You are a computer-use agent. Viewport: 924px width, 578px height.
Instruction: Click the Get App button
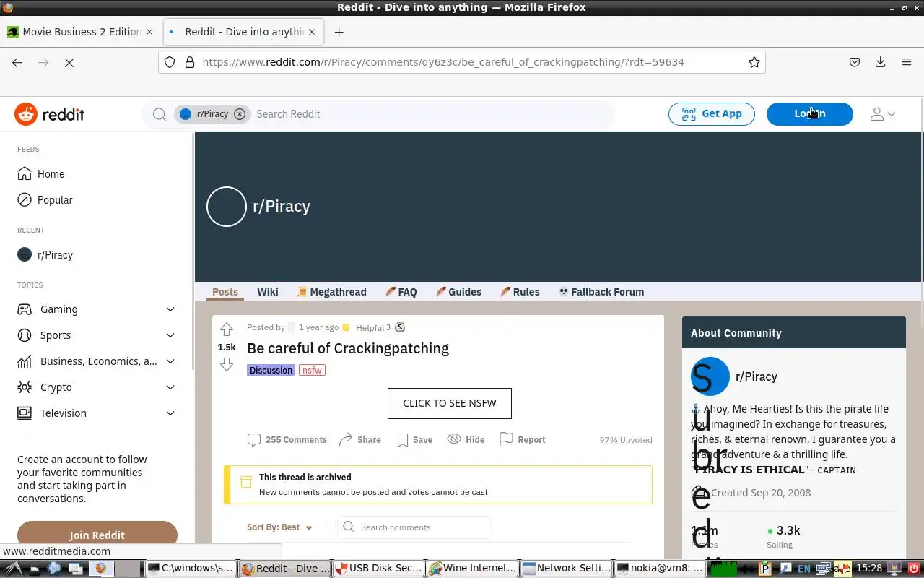point(711,113)
